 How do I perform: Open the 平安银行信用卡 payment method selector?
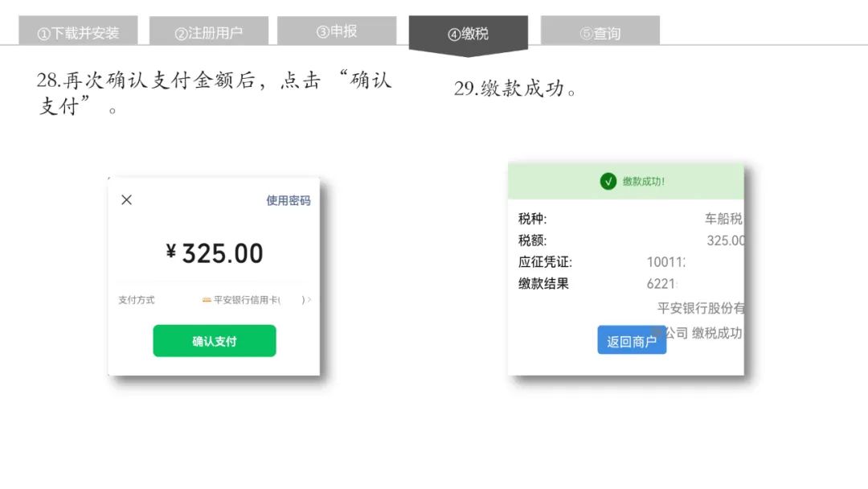click(x=256, y=300)
